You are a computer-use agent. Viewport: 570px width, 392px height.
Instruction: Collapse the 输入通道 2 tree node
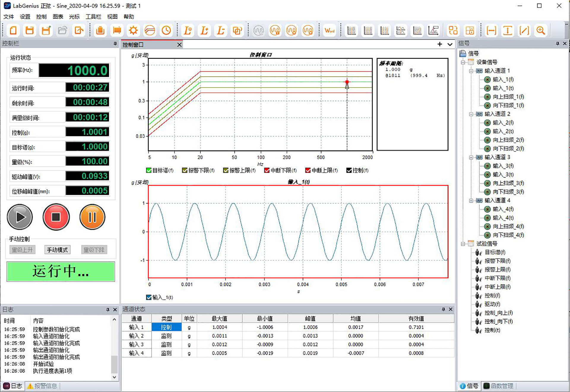pos(471,114)
